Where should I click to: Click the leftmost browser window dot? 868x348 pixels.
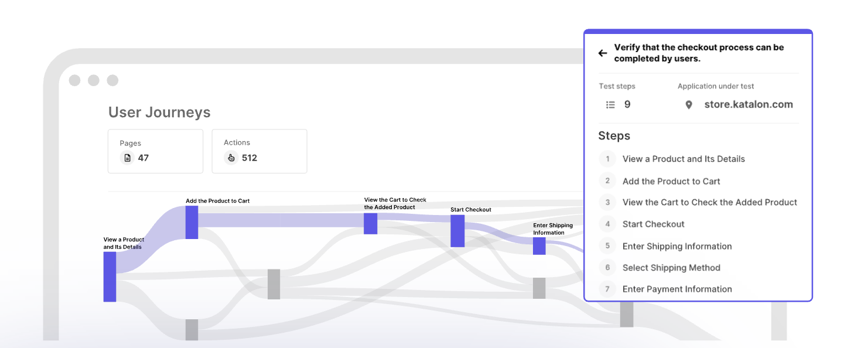pos(75,80)
